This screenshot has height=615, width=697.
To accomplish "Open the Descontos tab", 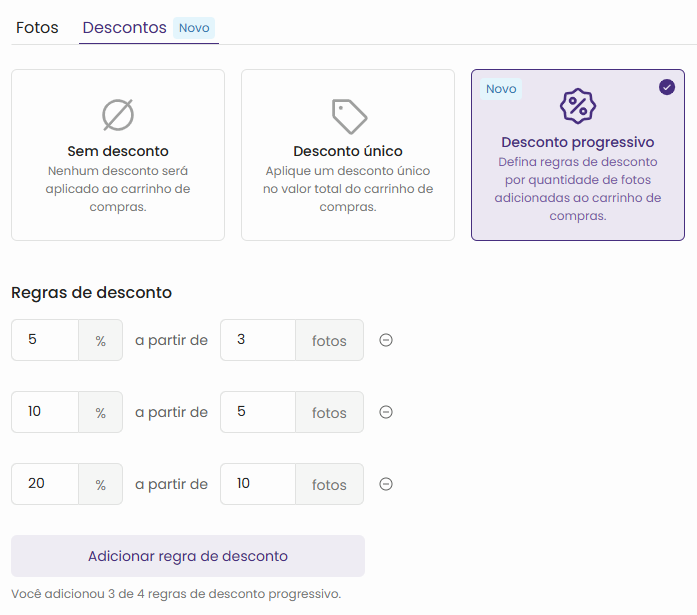I will coord(124,28).
